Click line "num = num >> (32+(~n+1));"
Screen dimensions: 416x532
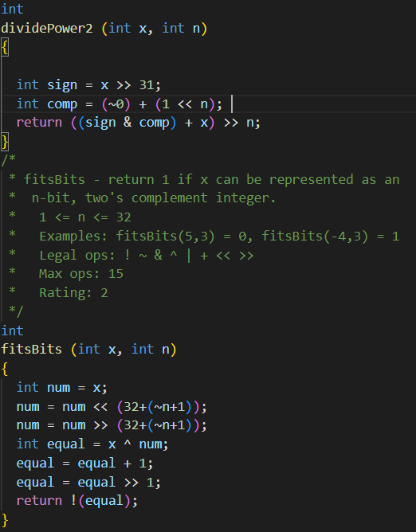112,425
